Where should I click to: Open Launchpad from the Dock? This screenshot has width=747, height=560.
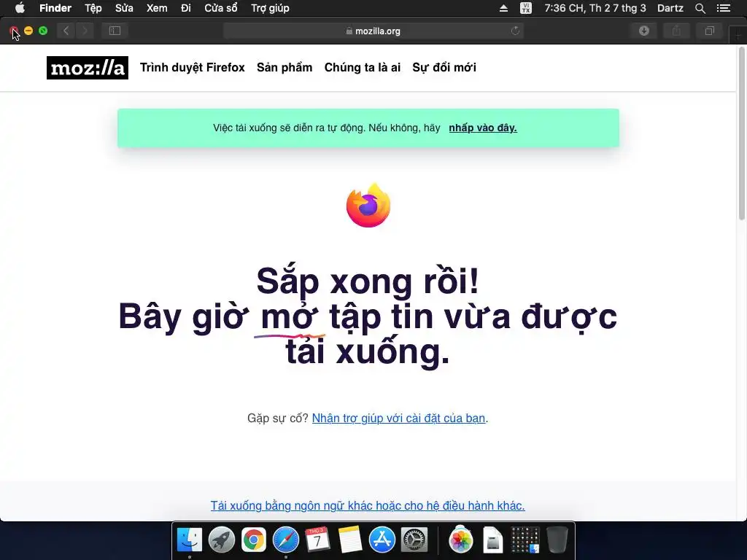point(222,540)
